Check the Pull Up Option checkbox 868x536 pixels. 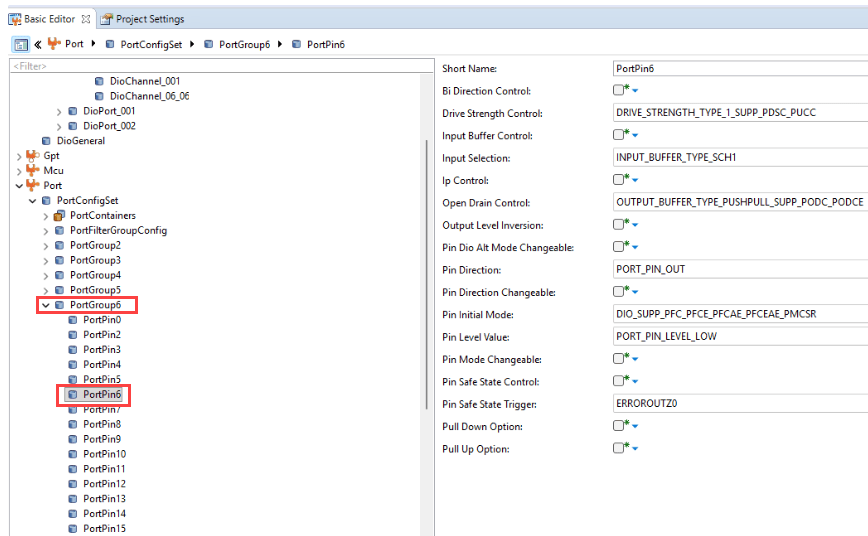coord(619,449)
